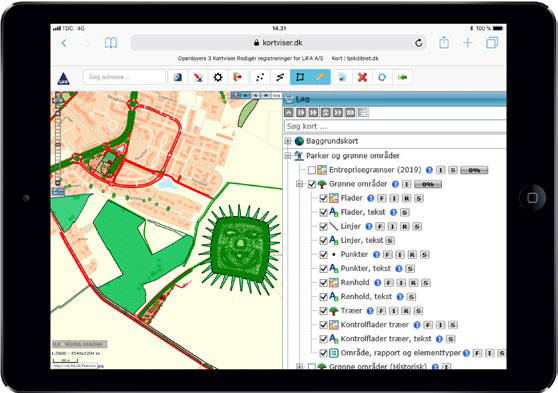This screenshot has height=393, width=558.
Task: Click the triple-arrow expand button in Lag panel
Action: point(350,112)
